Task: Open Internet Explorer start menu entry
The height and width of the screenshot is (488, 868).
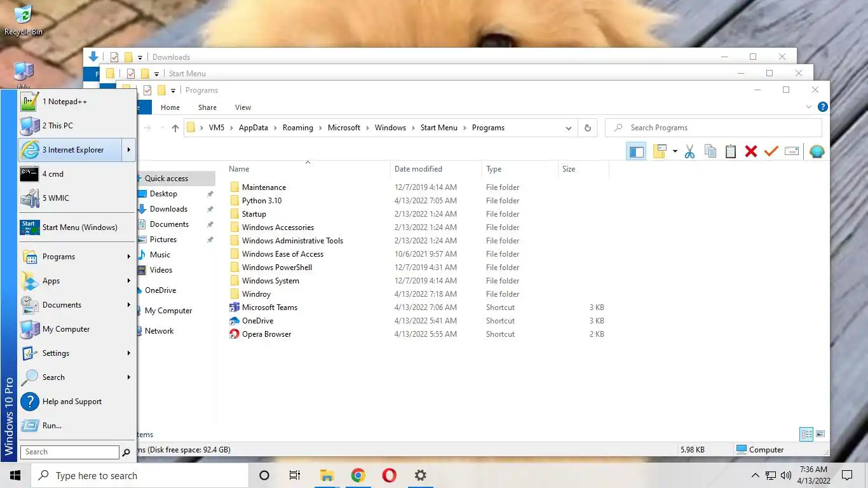Action: (70, 150)
